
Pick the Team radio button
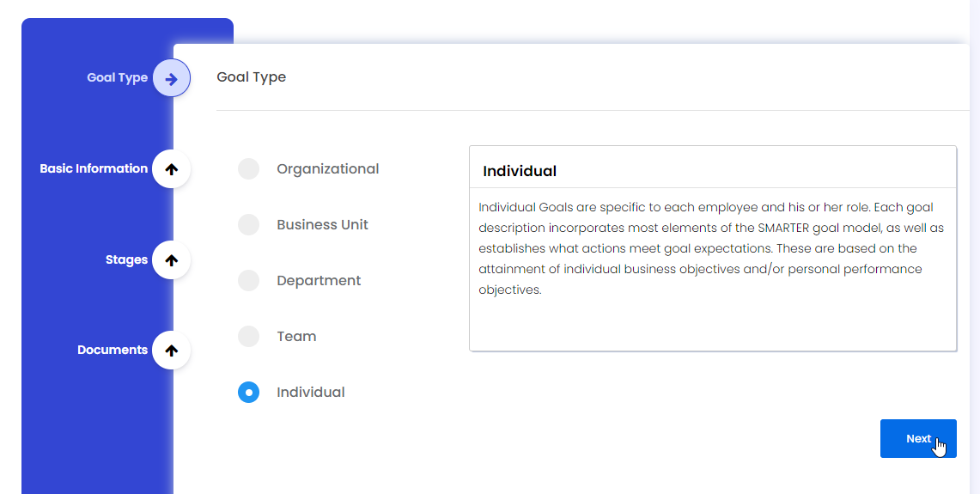click(248, 337)
